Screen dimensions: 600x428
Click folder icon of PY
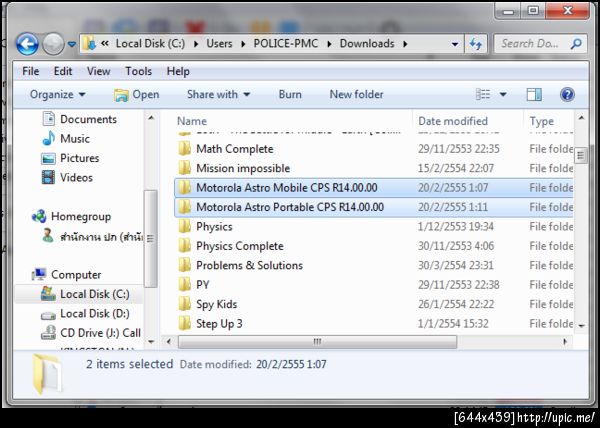coord(184,285)
